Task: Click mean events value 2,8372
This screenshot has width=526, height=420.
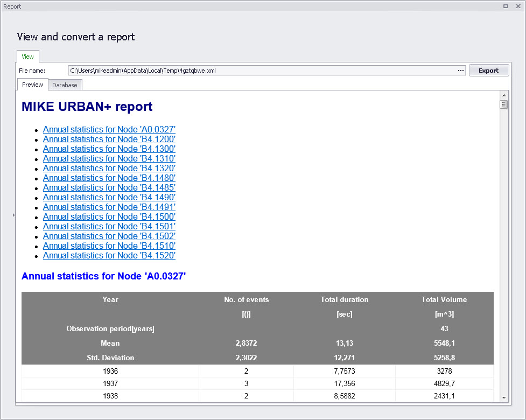Action: tap(246, 343)
